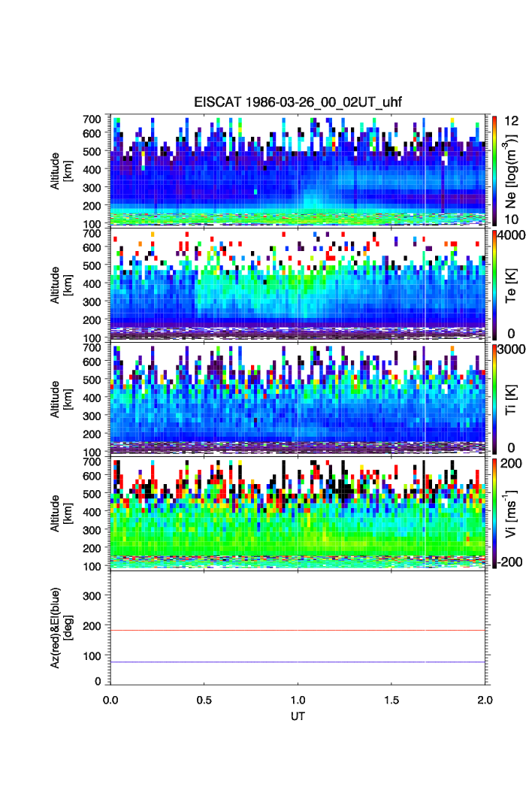The image size is (532, 799).
Task: Click the Ti ion temperature colorbar
Action: click(x=494, y=398)
